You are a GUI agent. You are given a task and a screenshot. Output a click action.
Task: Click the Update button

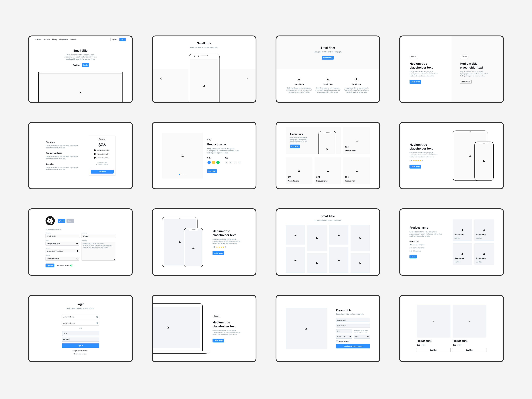[x=50, y=265]
